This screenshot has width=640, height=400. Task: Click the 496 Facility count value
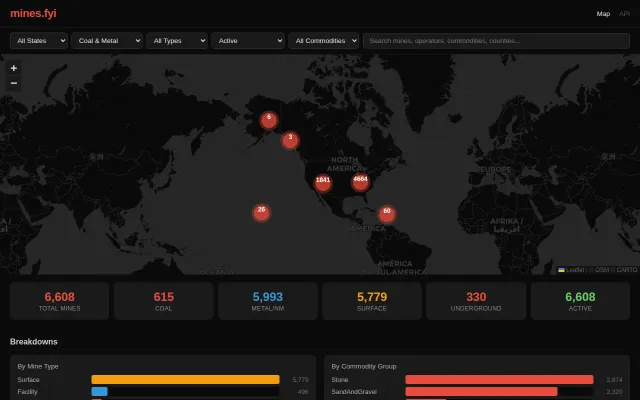point(303,392)
